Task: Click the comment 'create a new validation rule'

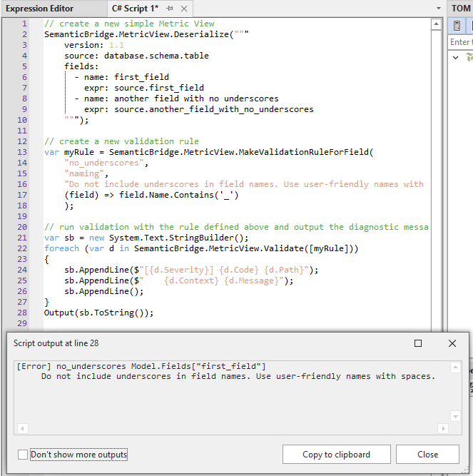Action: [x=122, y=141]
